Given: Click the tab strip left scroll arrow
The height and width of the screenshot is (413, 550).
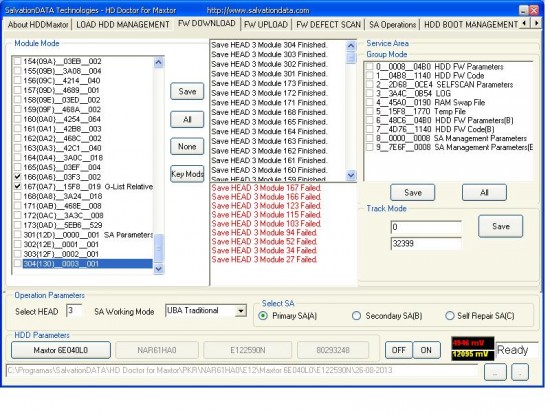Looking at the screenshot, I should 524,24.
